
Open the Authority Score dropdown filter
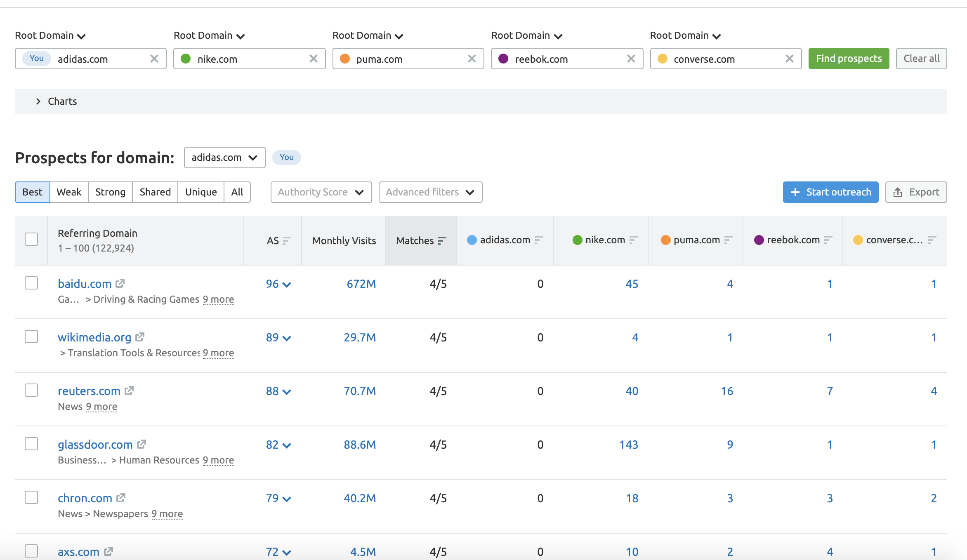[x=321, y=192]
